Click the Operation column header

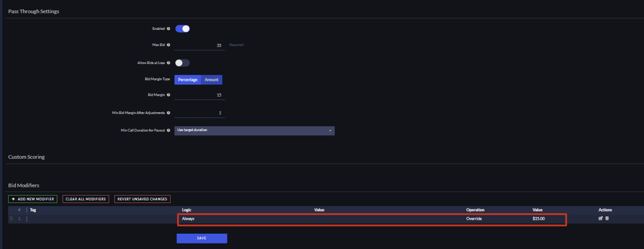point(475,210)
